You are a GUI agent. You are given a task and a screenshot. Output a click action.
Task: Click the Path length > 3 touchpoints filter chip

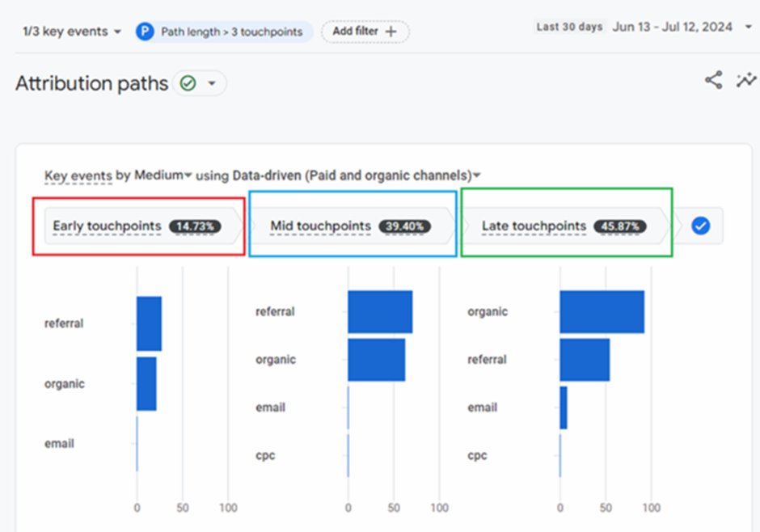(231, 32)
